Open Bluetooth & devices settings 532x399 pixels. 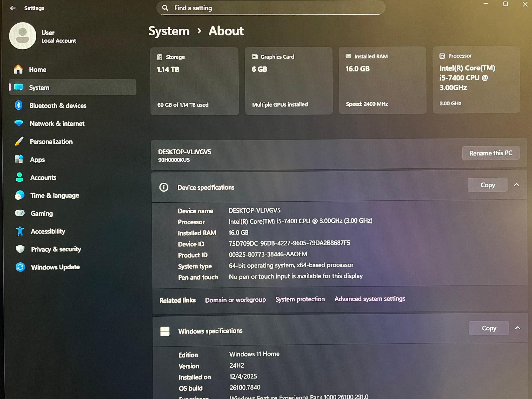tap(73, 105)
